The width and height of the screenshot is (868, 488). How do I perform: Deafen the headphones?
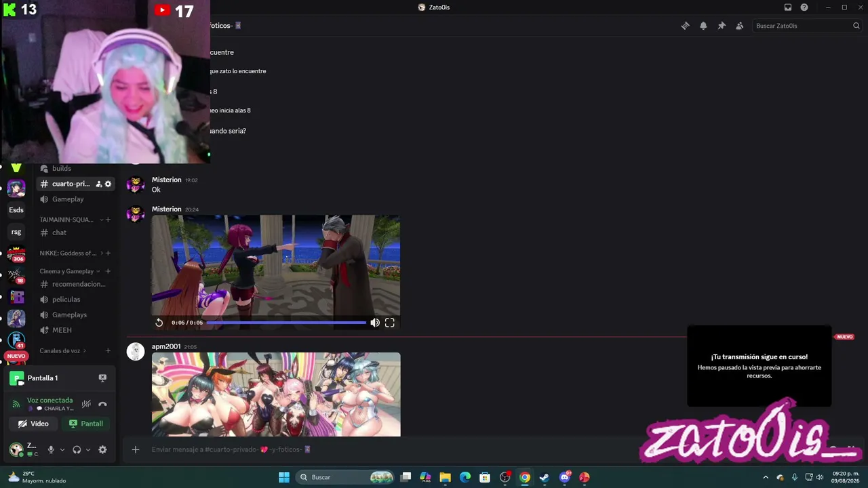[77, 449]
